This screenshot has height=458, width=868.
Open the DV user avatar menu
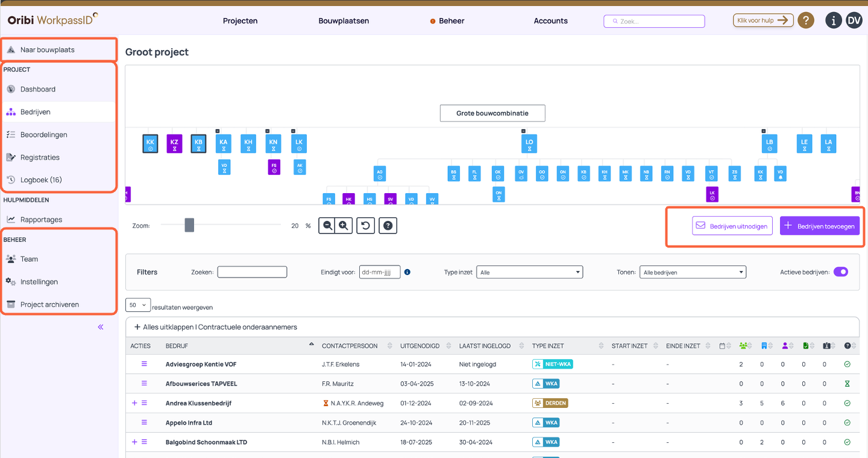854,21
